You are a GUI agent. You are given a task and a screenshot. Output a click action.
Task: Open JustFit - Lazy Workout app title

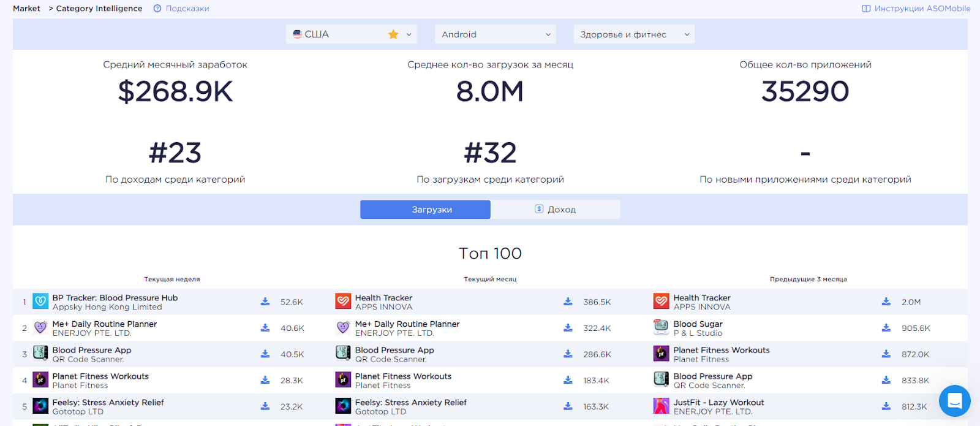719,403
